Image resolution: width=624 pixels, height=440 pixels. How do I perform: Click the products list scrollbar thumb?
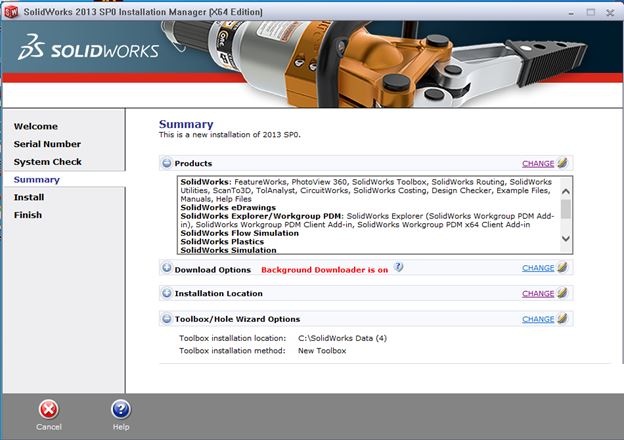click(566, 209)
